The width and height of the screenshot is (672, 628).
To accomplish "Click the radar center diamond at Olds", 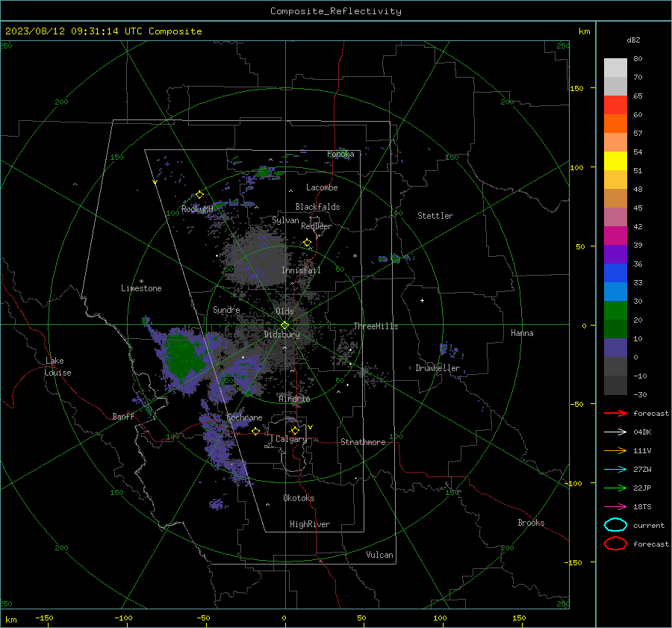I will point(284,326).
